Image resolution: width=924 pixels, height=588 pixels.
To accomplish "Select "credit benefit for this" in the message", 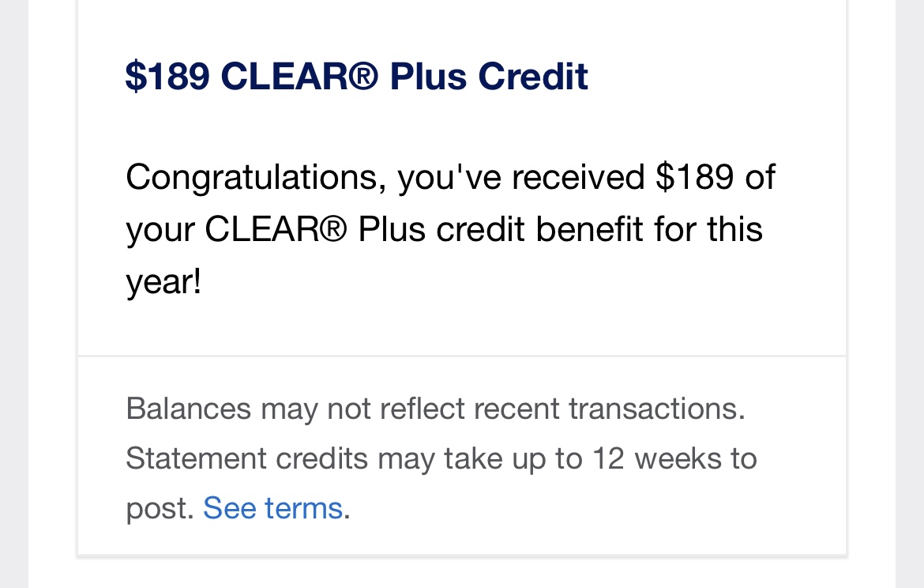I will pyautogui.click(x=599, y=229).
